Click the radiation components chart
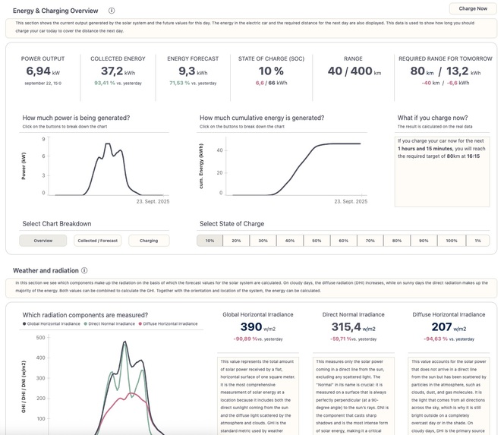This screenshot has width=504, height=435. [x=111, y=384]
